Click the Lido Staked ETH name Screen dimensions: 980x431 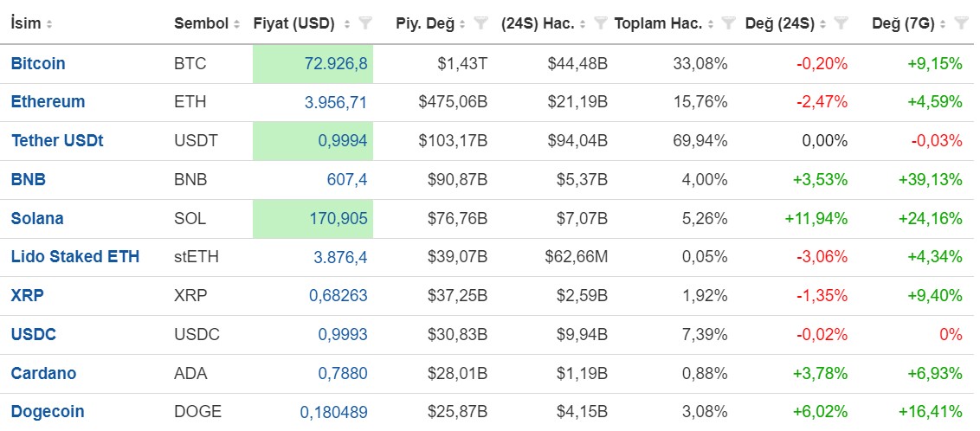click(75, 256)
